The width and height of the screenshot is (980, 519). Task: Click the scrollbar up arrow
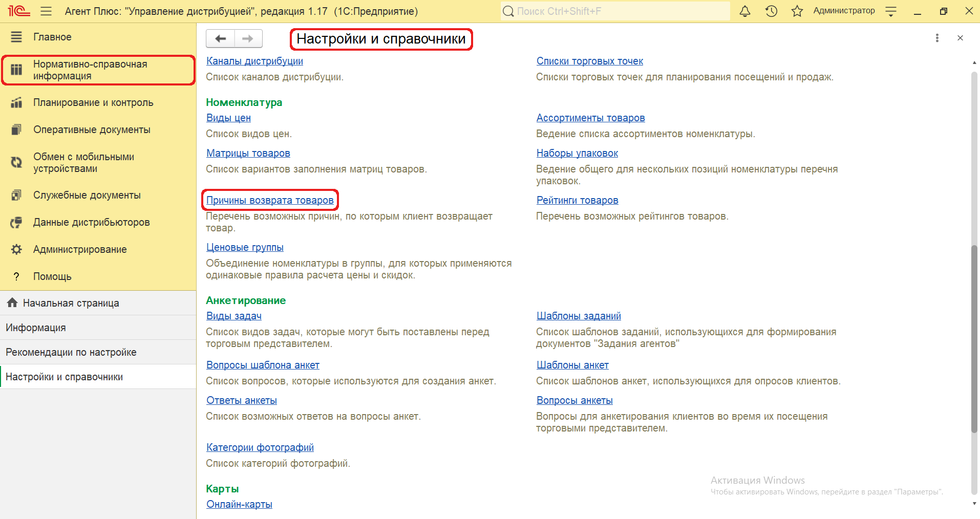point(974,62)
